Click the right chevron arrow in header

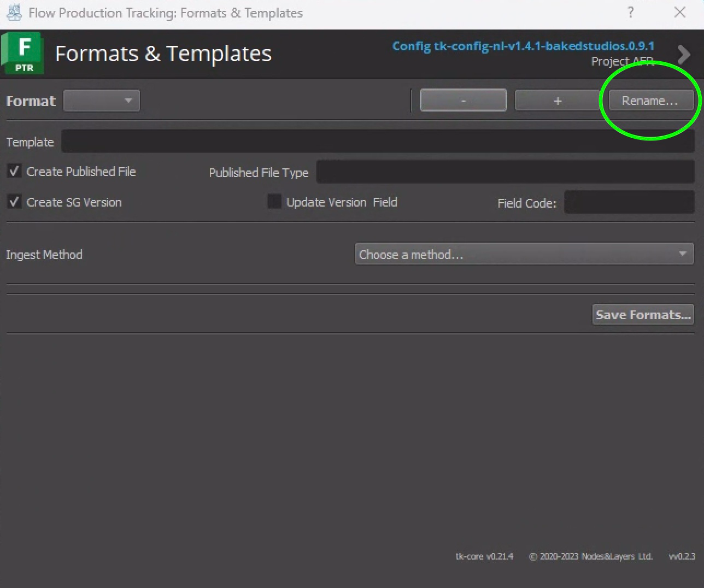point(683,54)
